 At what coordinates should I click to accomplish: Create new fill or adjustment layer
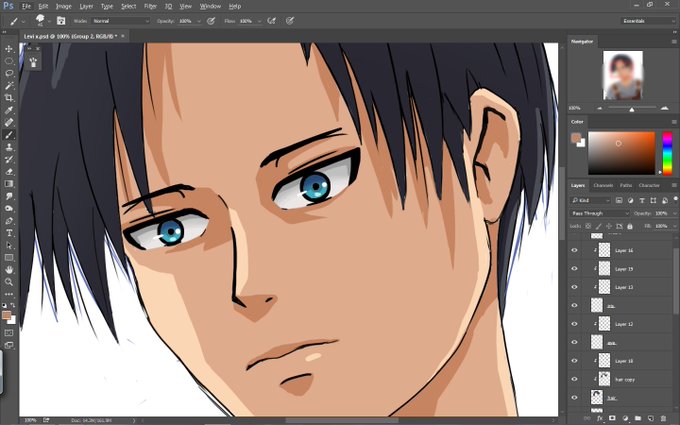pos(625,418)
